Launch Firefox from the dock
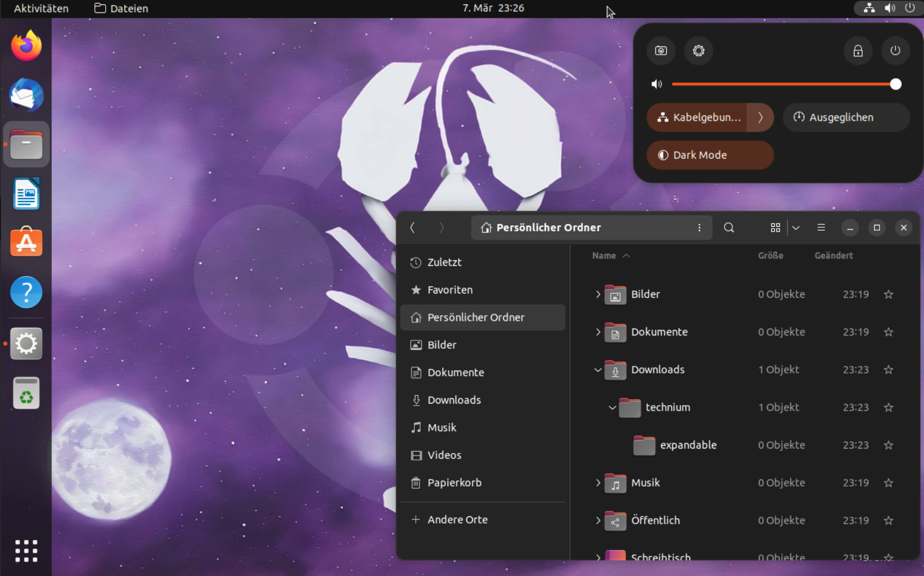The width and height of the screenshot is (924, 576). tap(26, 45)
